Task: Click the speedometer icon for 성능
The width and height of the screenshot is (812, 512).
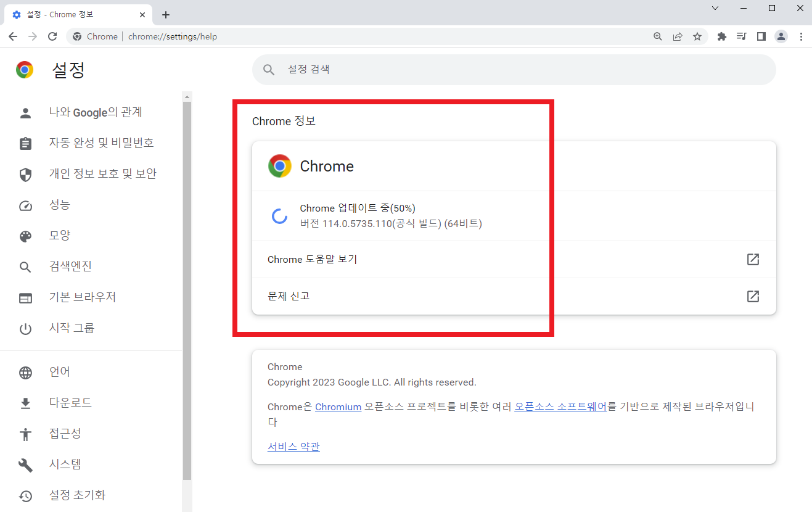Action: pos(25,205)
